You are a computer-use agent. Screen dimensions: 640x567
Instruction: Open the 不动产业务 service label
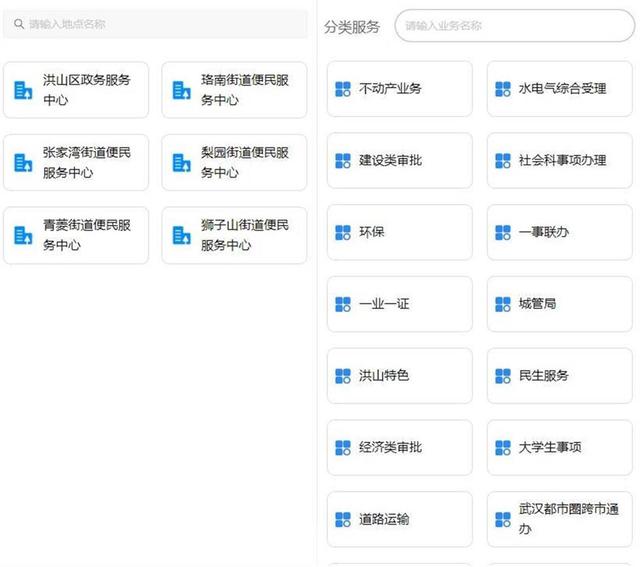click(390, 89)
